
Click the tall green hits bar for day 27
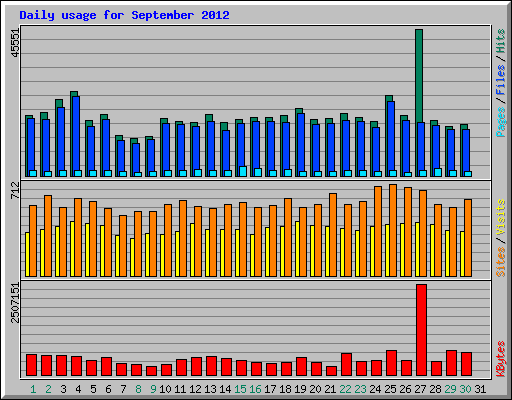pos(419,75)
